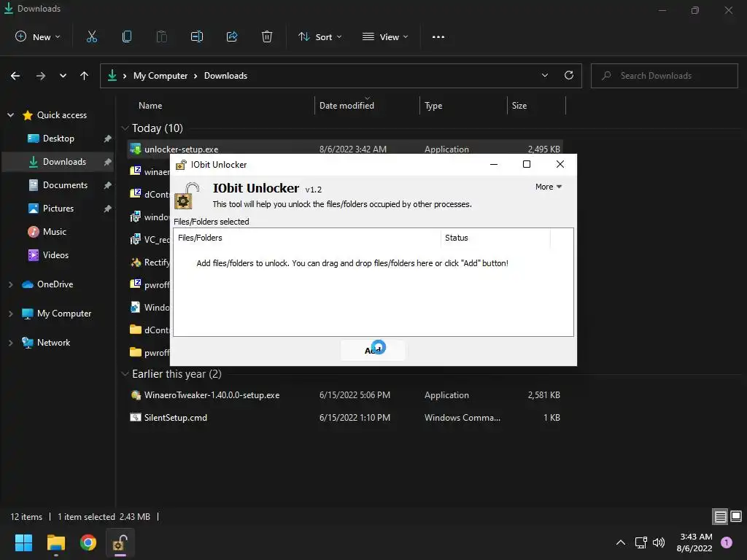747x560 pixels.
Task: Click the Search Downloads field
Action: point(664,76)
